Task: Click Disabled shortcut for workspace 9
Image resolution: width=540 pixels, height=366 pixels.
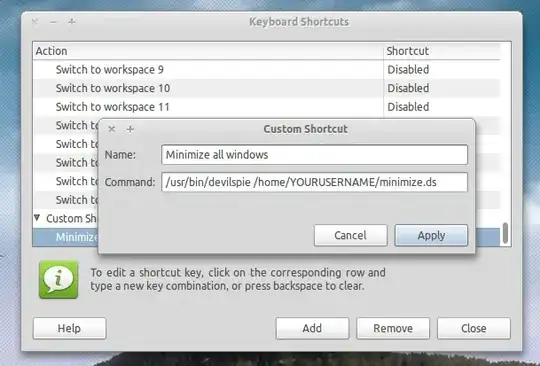Action: 408,70
